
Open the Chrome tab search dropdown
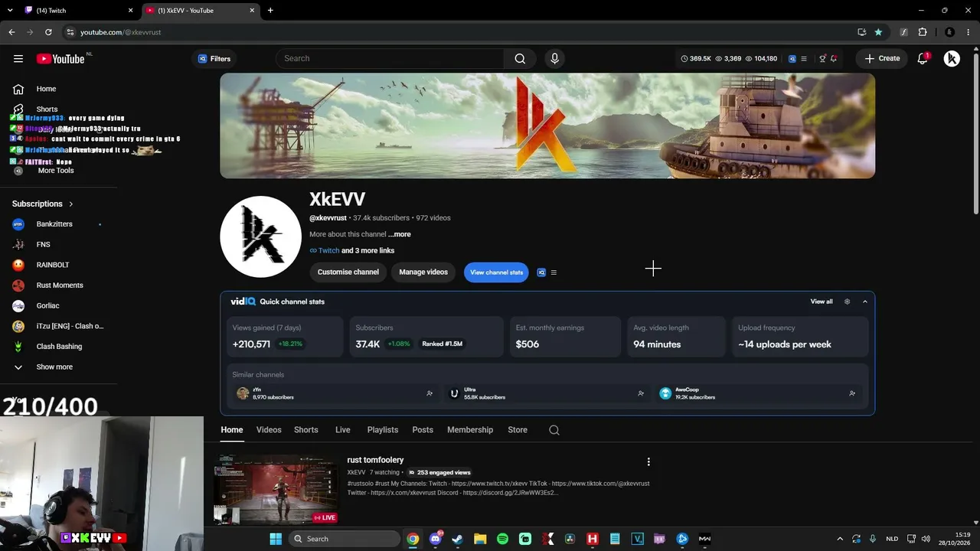(10, 11)
